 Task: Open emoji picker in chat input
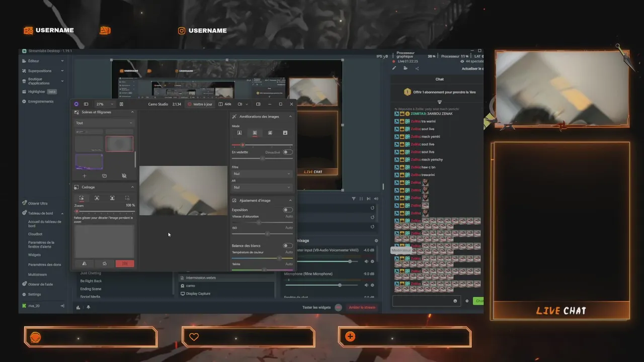tap(455, 301)
